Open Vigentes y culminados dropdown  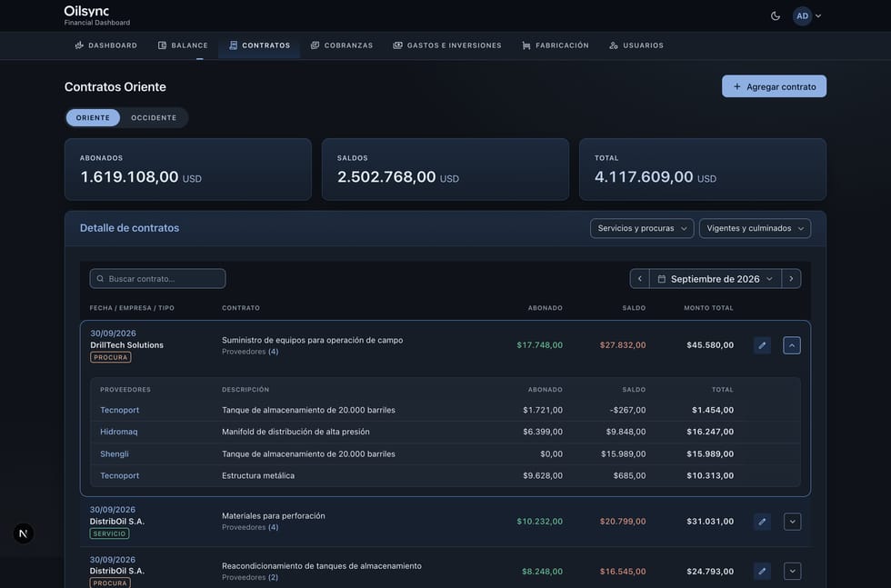point(755,228)
